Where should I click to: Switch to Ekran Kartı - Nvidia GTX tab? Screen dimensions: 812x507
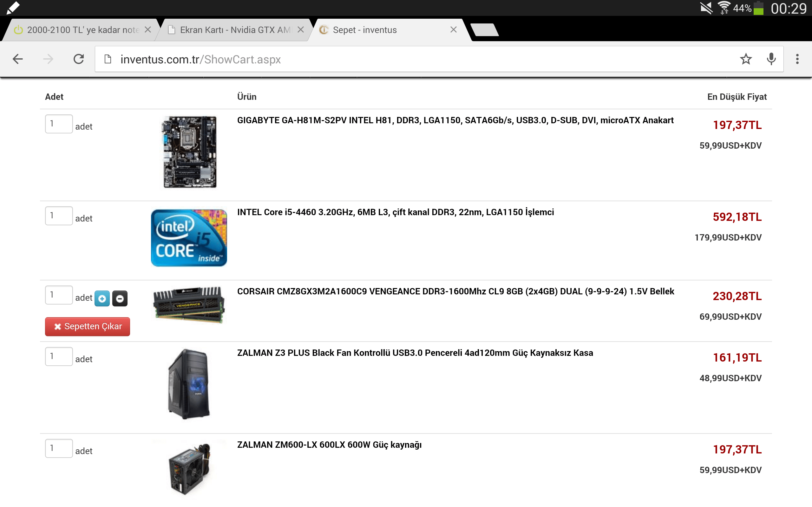(x=232, y=30)
